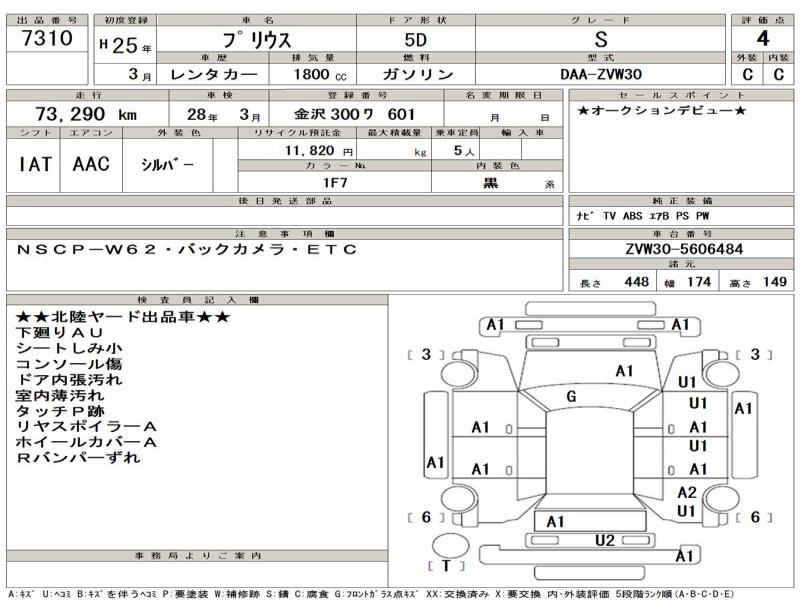Click the overall grade score 4
Viewport: 800px width, 600px height.
pyautogui.click(x=761, y=40)
